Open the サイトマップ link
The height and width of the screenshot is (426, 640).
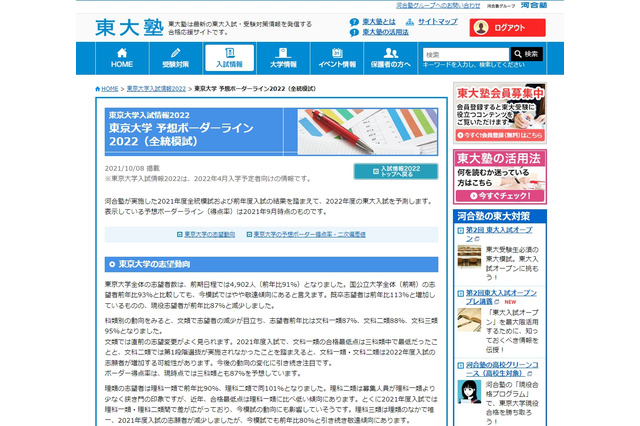pos(438,22)
